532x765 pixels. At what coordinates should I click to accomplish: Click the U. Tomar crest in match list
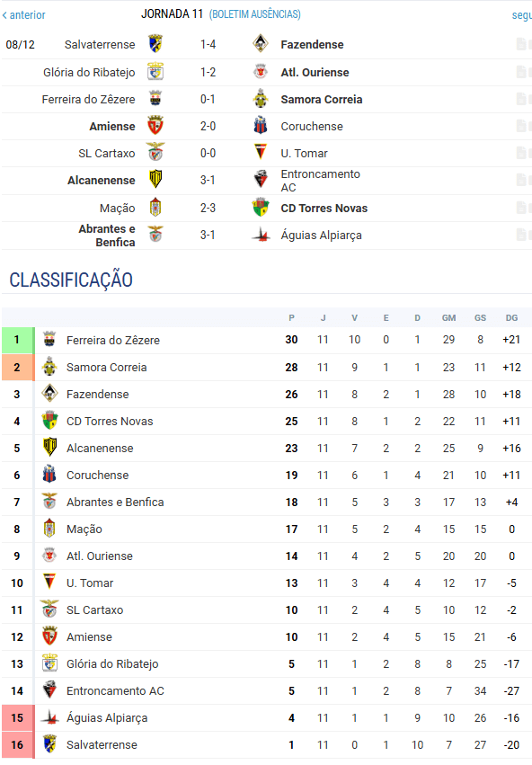[261, 153]
